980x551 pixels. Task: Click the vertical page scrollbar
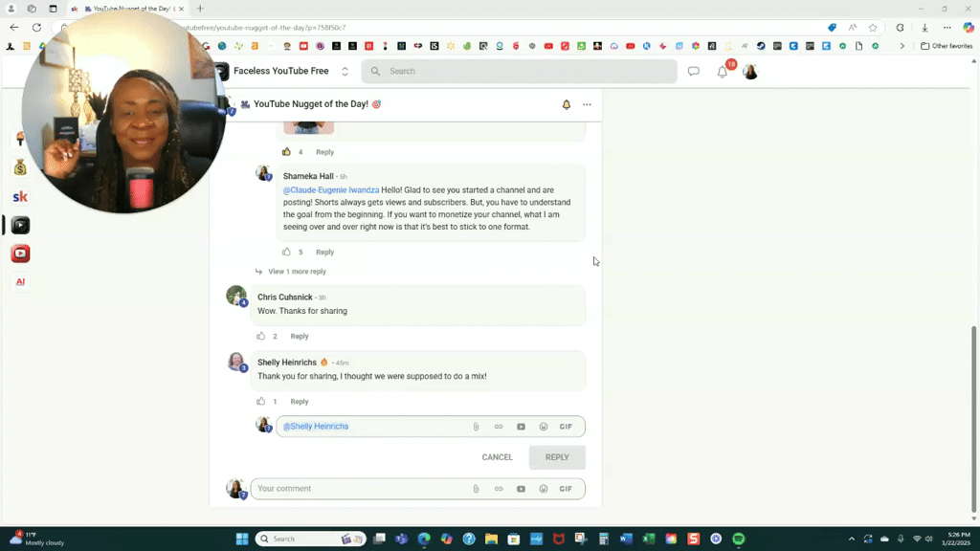[973, 419]
